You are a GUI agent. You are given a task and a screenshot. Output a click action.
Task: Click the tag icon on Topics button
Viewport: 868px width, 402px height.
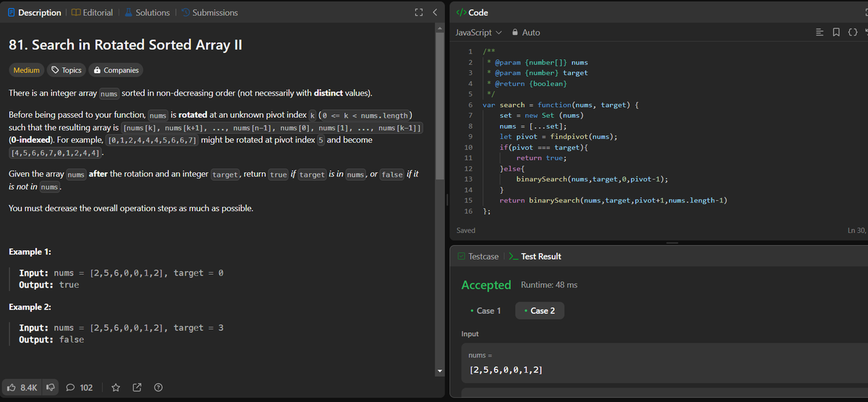[x=56, y=70]
